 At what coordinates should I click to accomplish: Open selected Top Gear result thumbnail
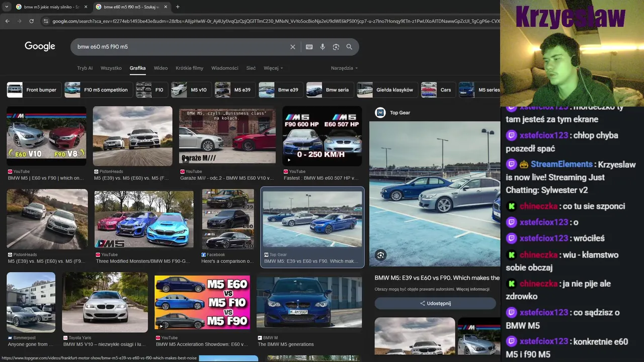(x=312, y=219)
